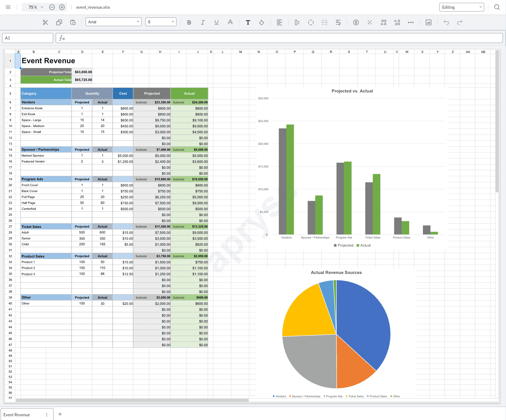Toggle bold formatting
The image size is (506, 420).
pyautogui.click(x=189, y=22)
